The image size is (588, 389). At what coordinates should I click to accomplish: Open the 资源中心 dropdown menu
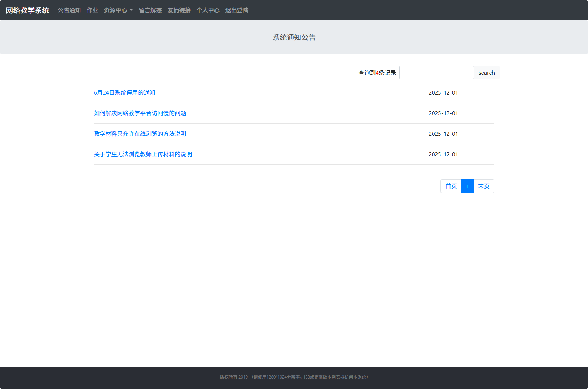[x=115, y=10]
